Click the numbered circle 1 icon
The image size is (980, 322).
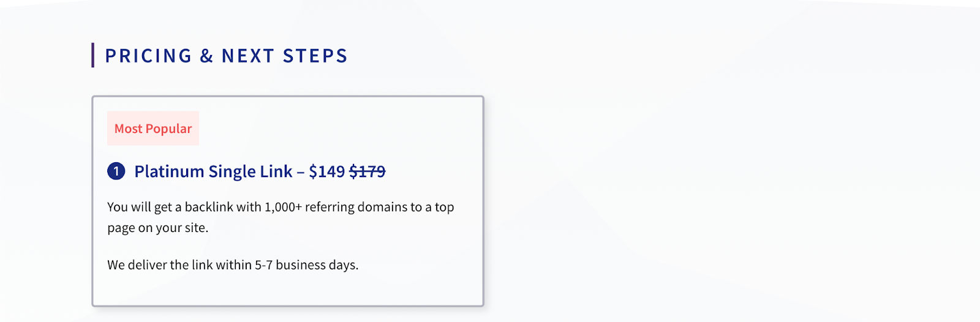[116, 171]
